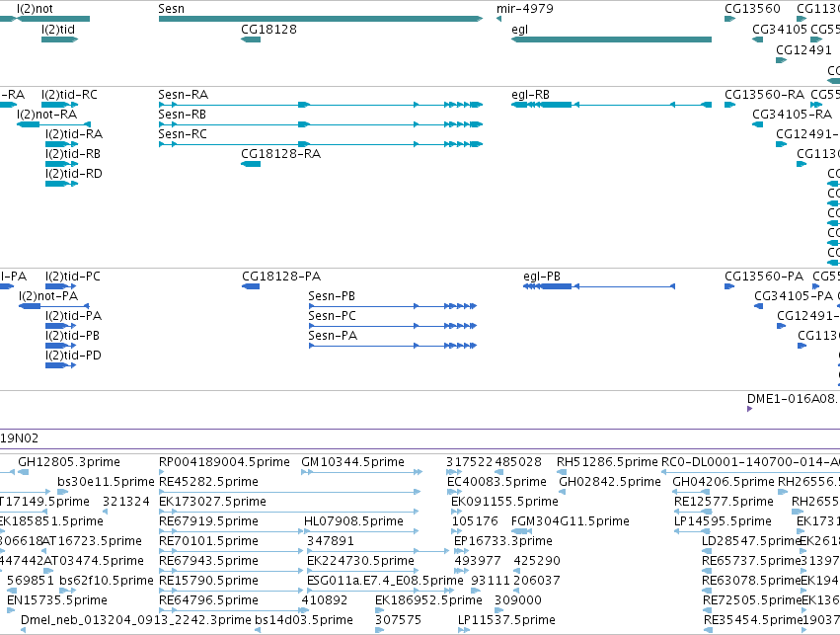Click the l(2)tid-RD transcript
840x635 pixels.
coord(61,184)
